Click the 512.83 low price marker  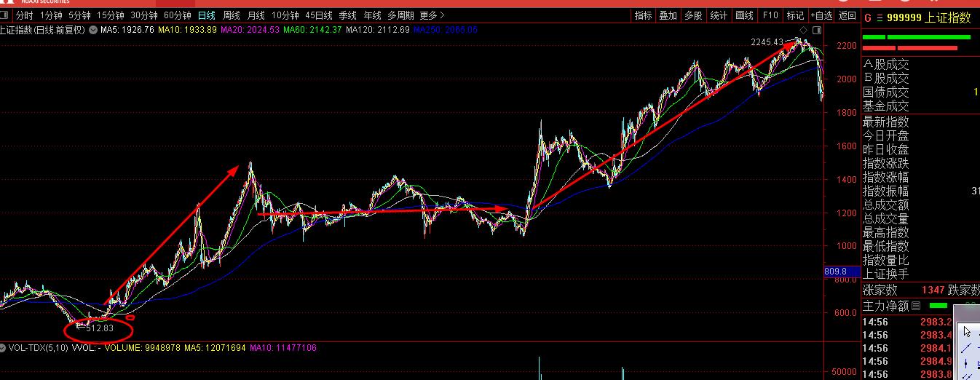[x=100, y=328]
